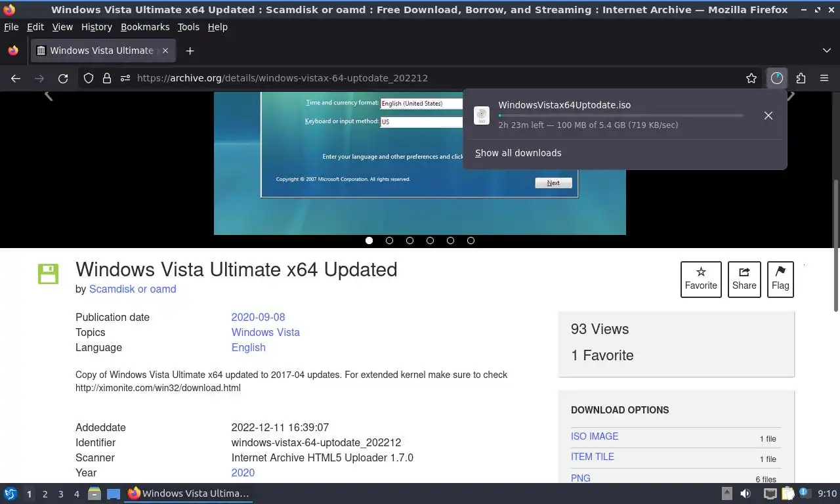Screen dimensions: 840x504
Task: Open the File menu
Action: 11,27
